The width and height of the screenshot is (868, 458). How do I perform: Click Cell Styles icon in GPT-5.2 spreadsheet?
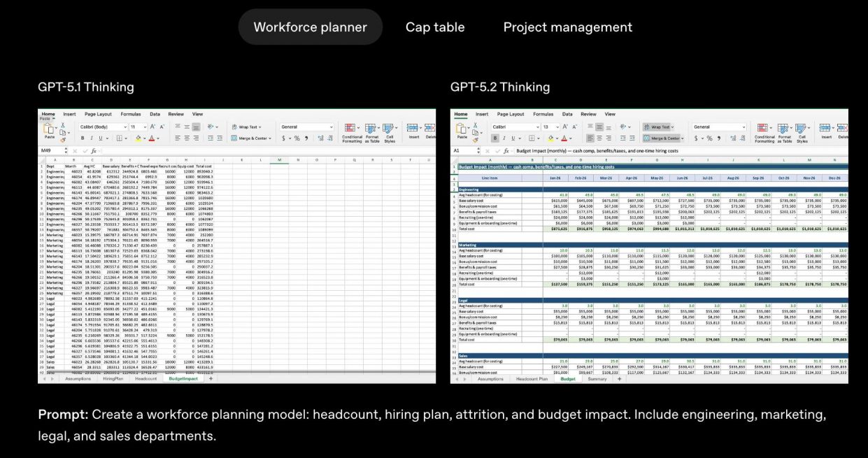coord(801,127)
